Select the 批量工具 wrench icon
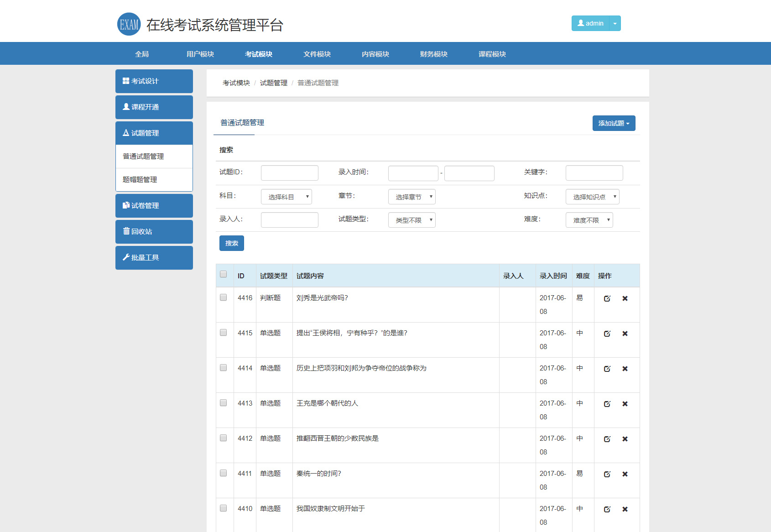 coord(126,257)
